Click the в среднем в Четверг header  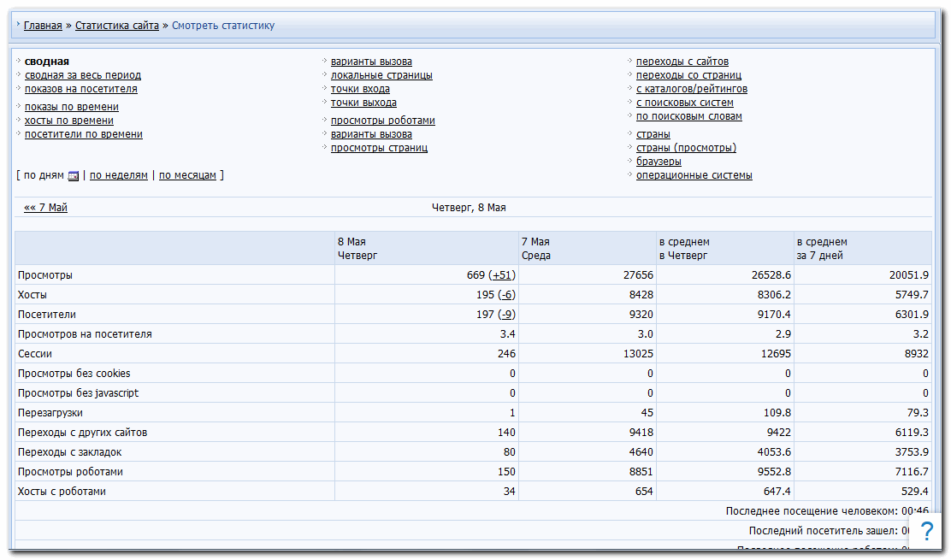724,249
